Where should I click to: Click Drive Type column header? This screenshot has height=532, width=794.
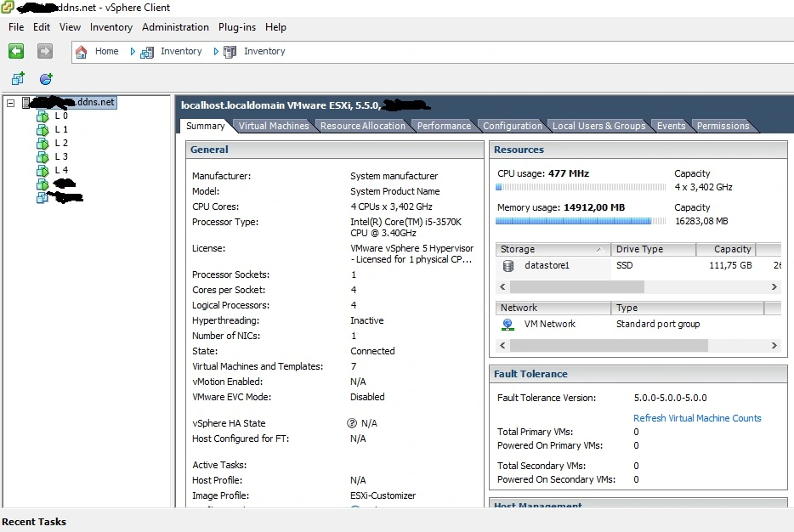point(653,249)
